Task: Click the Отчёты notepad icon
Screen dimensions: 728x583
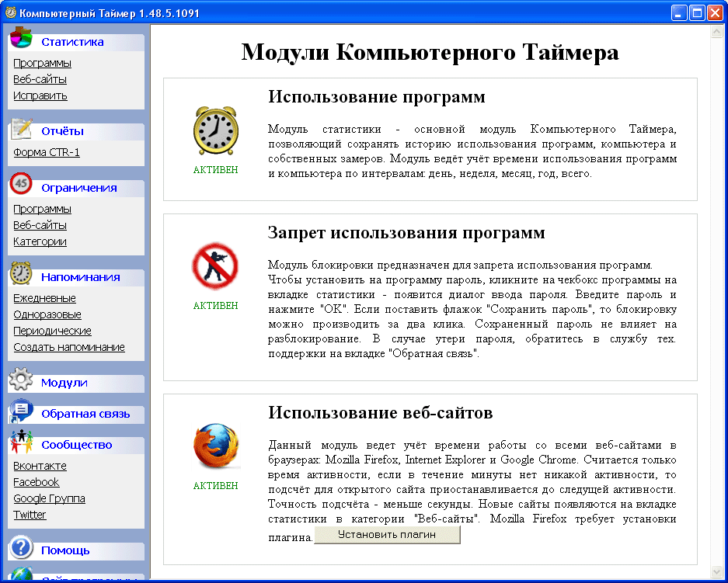Action: pyautogui.click(x=22, y=128)
